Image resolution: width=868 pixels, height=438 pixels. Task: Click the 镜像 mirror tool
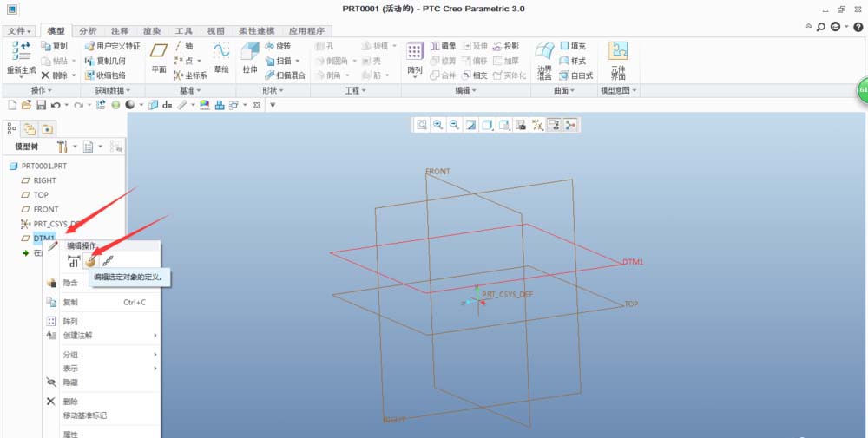(x=443, y=46)
